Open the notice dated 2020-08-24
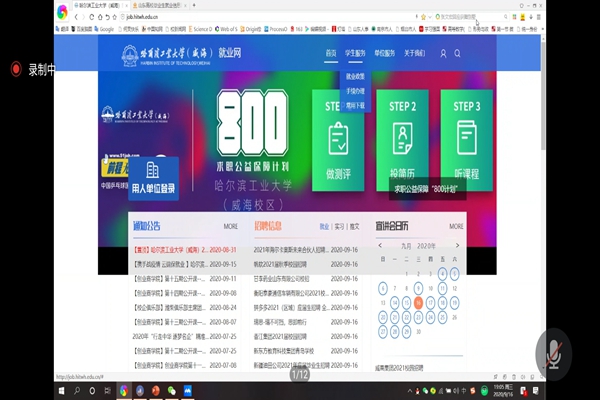This screenshot has width=600, height=400. coord(185,307)
